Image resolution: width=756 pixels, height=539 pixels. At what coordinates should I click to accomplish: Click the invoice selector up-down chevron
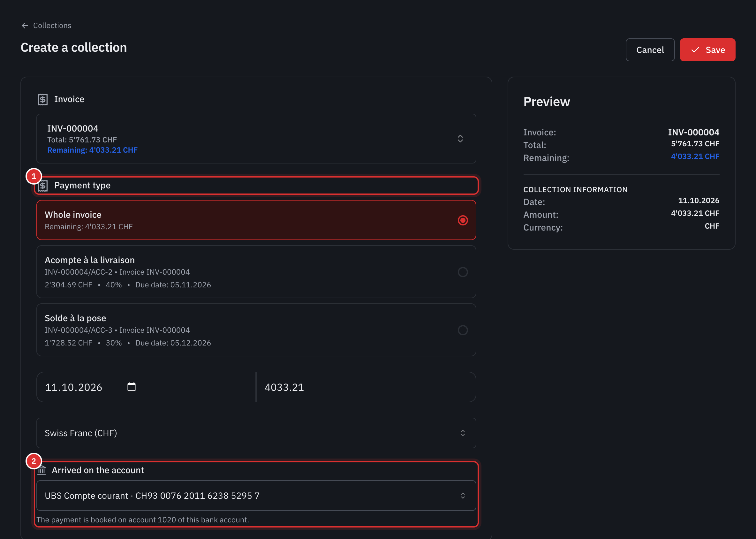tap(460, 139)
